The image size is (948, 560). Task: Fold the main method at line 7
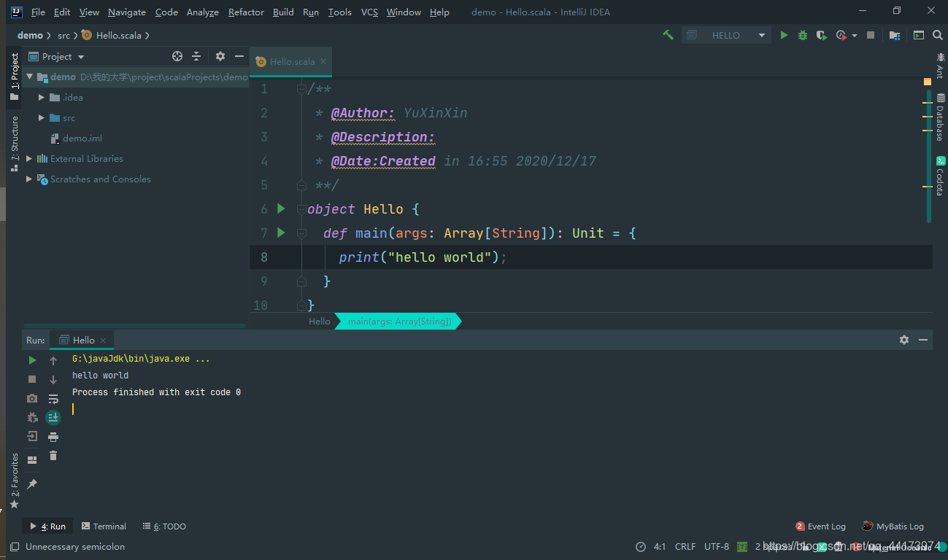(301, 233)
